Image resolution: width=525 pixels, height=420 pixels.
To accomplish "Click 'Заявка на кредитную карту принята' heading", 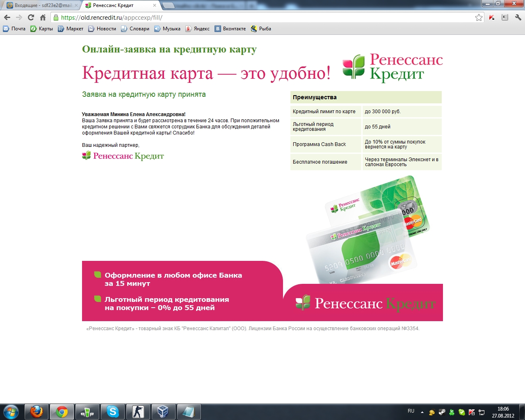I will point(144,94).
